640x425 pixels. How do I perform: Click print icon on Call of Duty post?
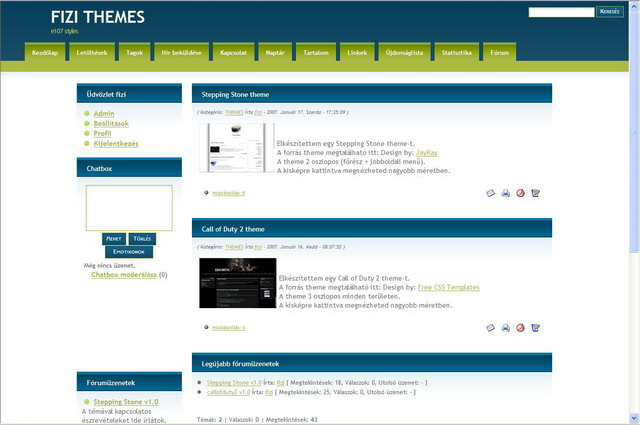506,327
